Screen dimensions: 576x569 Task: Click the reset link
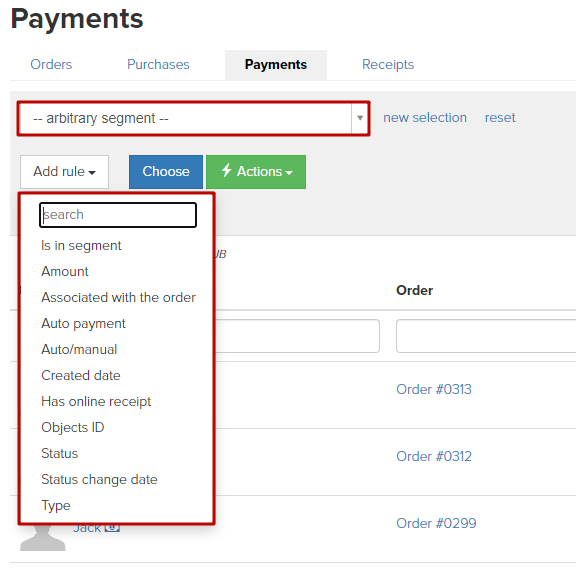click(500, 118)
